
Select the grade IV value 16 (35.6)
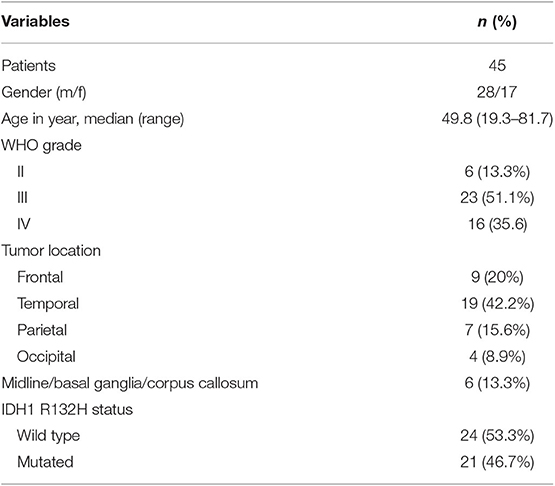(497, 224)
